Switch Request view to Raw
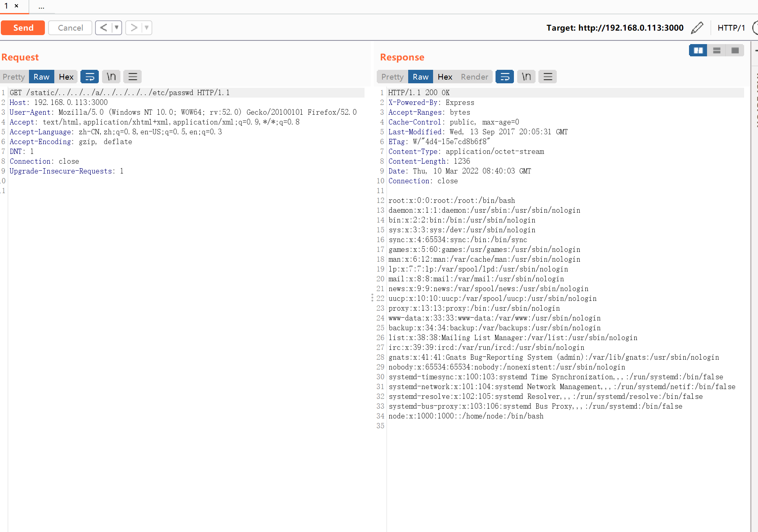 click(x=41, y=77)
